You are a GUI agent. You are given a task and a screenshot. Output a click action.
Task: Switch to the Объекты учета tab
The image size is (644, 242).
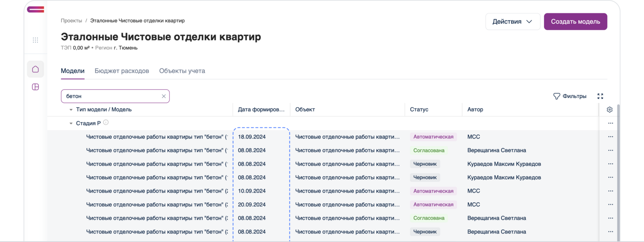click(182, 71)
